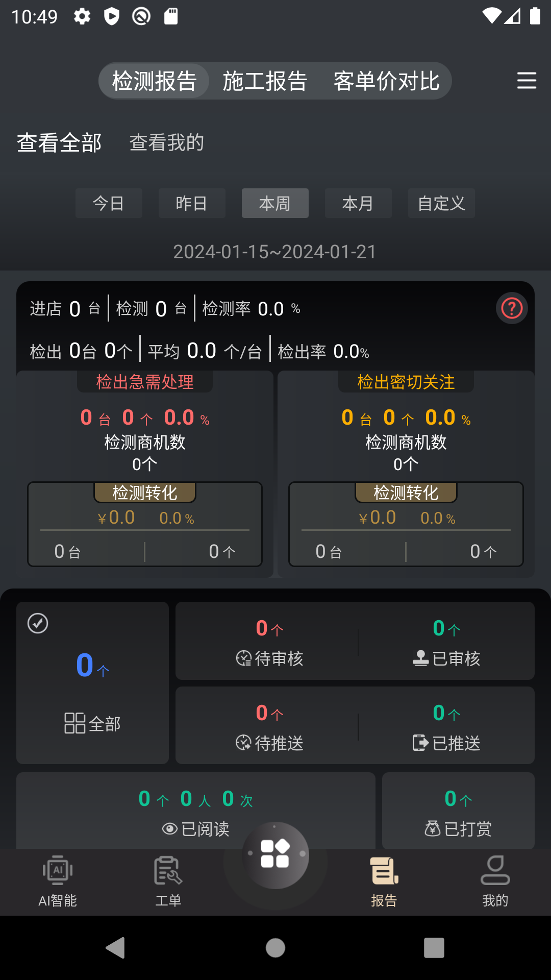The height and width of the screenshot is (980, 551).
Task: Tap the 平均 0.0 个/台 statistic
Action: 205,351
